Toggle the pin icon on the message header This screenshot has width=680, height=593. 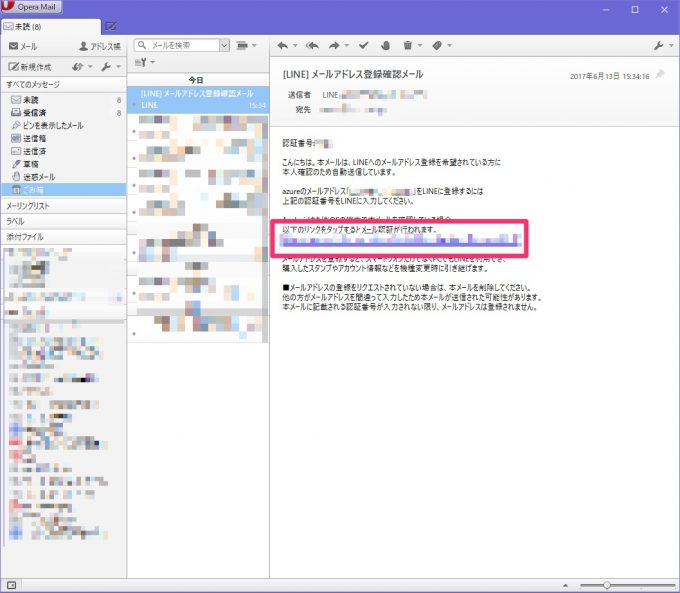(660, 75)
